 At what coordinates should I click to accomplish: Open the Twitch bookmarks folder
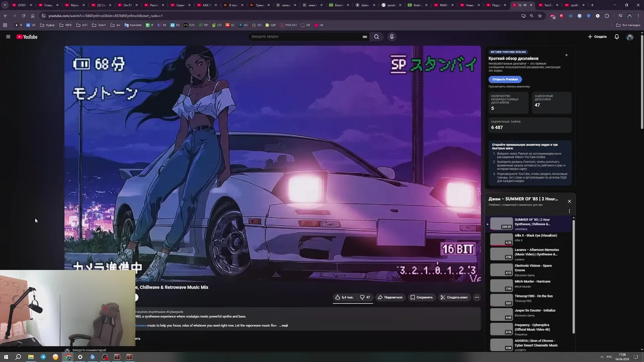tap(99, 25)
